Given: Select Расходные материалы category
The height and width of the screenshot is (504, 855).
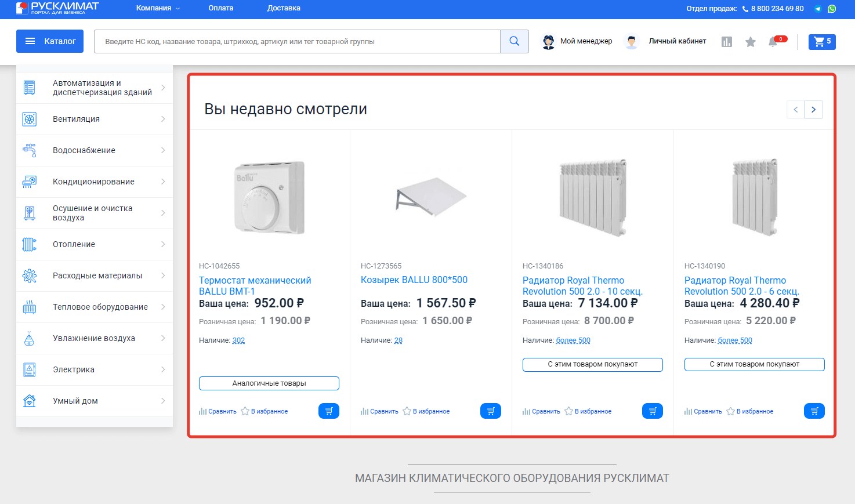Looking at the screenshot, I should (95, 275).
